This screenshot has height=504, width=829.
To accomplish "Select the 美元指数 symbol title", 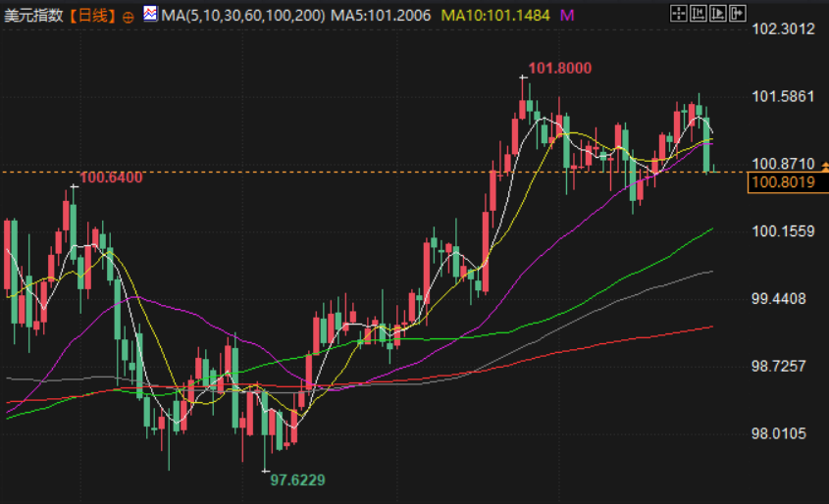I will (x=33, y=16).
